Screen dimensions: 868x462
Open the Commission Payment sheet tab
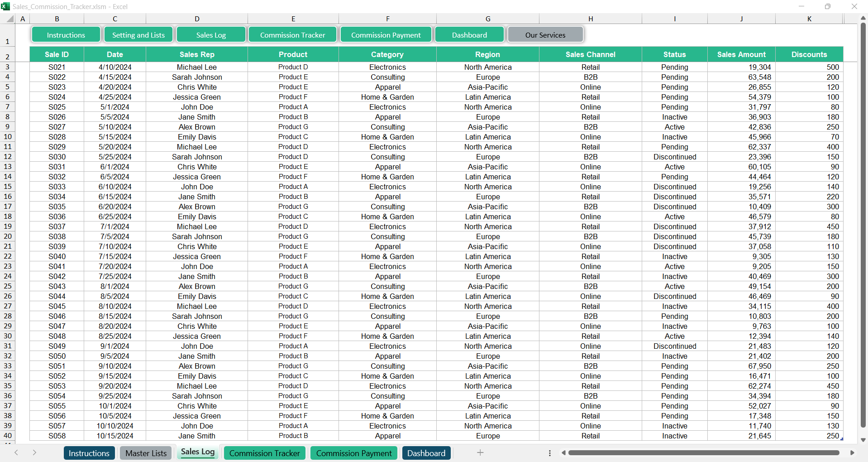354,453
